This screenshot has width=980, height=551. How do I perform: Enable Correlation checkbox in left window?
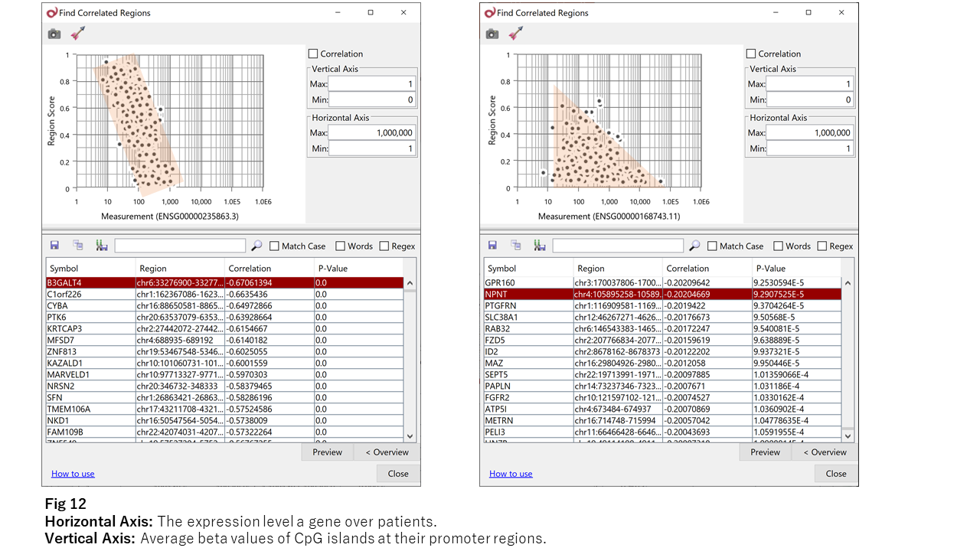click(313, 54)
